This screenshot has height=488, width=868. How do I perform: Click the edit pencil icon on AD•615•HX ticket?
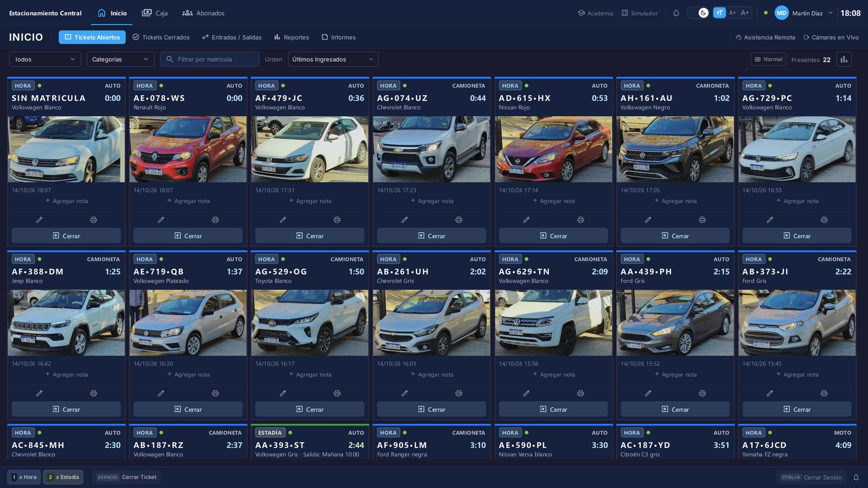click(x=526, y=220)
